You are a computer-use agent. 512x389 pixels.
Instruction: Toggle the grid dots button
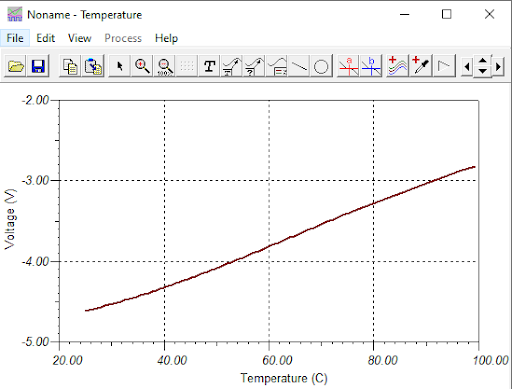(x=187, y=66)
